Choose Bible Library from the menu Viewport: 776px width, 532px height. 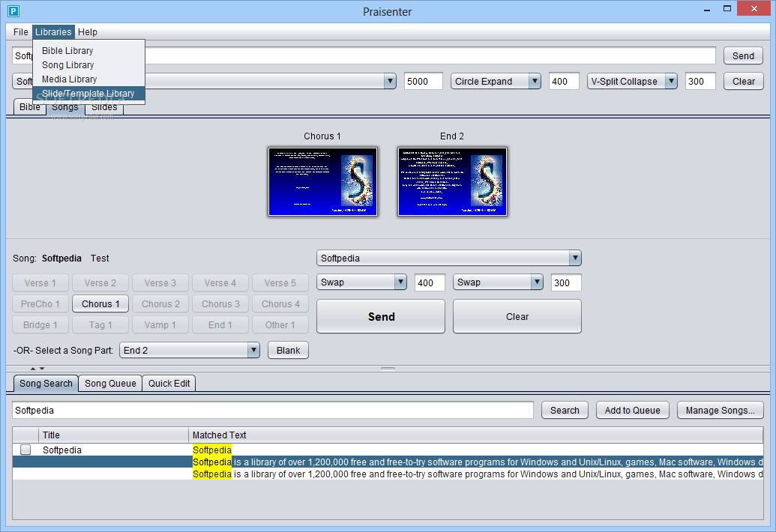(89, 51)
